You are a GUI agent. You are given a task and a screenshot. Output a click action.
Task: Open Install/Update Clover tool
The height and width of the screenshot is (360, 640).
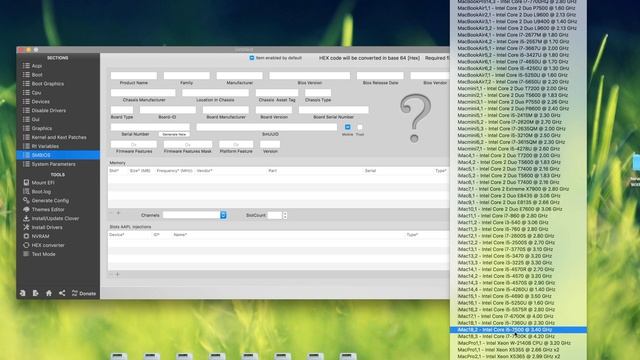pyautogui.click(x=55, y=218)
